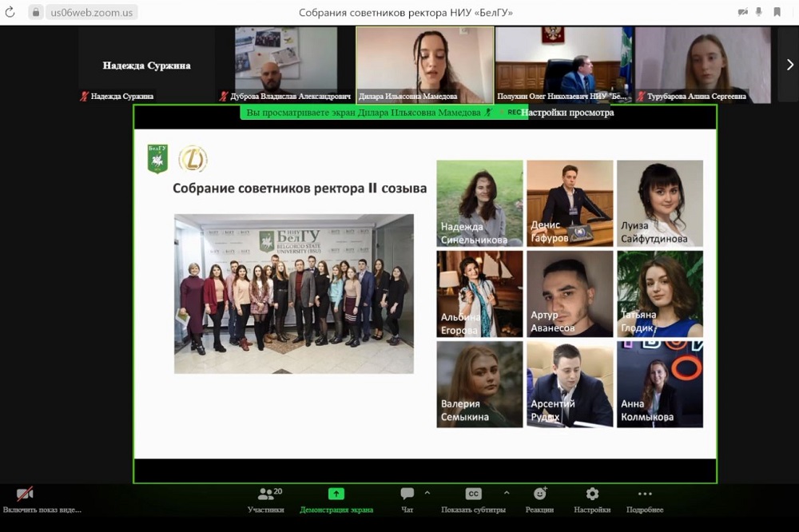Open the Подробнее three-dots menu

click(645, 494)
